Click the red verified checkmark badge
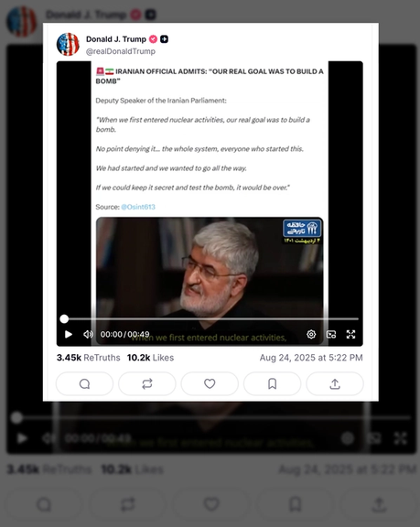This screenshot has width=420, height=527. pyautogui.click(x=153, y=39)
